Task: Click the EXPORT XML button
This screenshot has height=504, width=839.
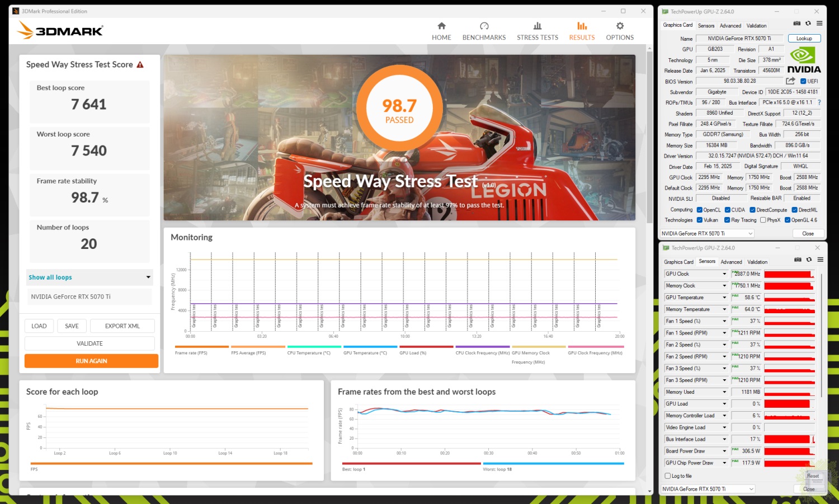Action: point(122,326)
